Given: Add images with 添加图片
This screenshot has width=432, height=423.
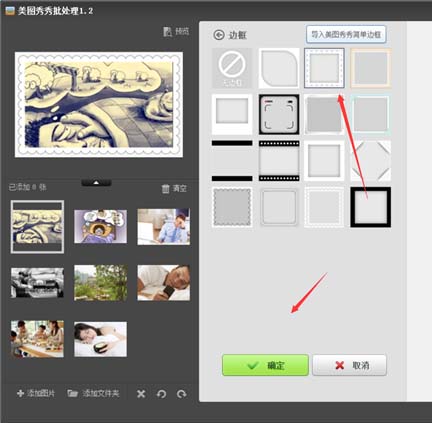Looking at the screenshot, I should (x=36, y=394).
